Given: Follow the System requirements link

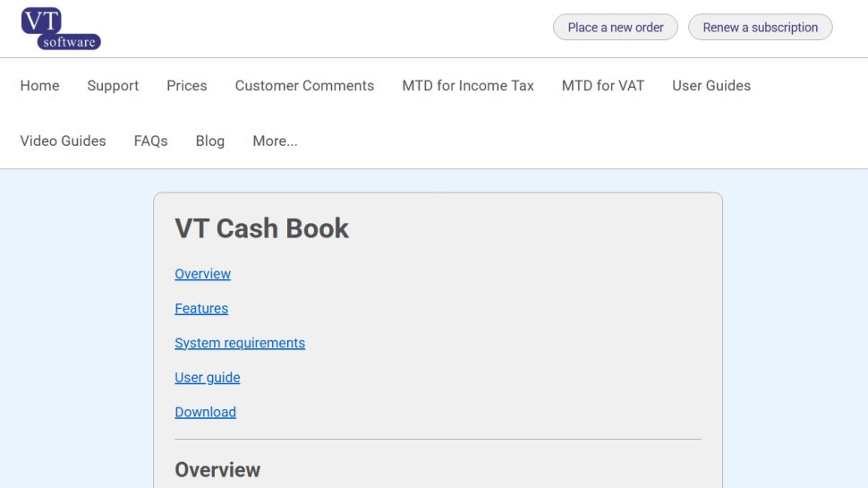Looking at the screenshot, I should 240,343.
